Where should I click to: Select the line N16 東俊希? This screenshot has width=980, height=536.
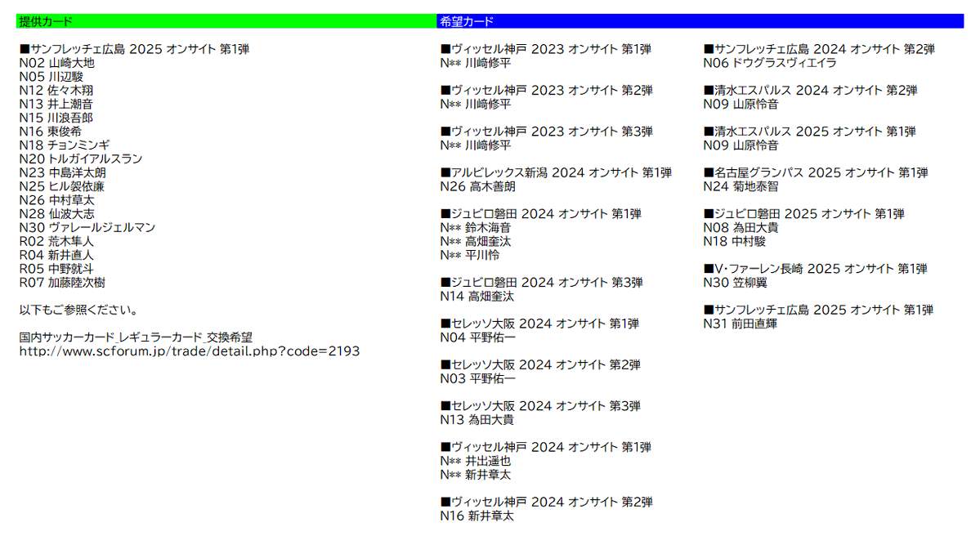(51, 132)
